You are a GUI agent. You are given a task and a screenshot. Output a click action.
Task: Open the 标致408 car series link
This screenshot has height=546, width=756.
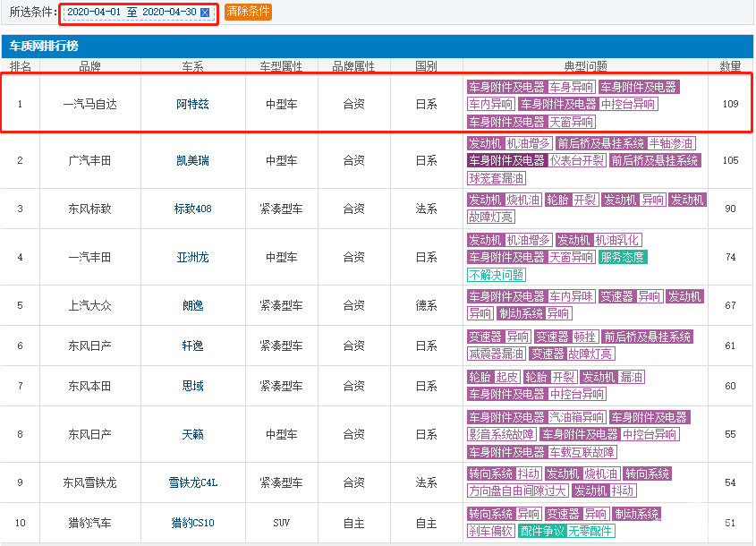192,209
